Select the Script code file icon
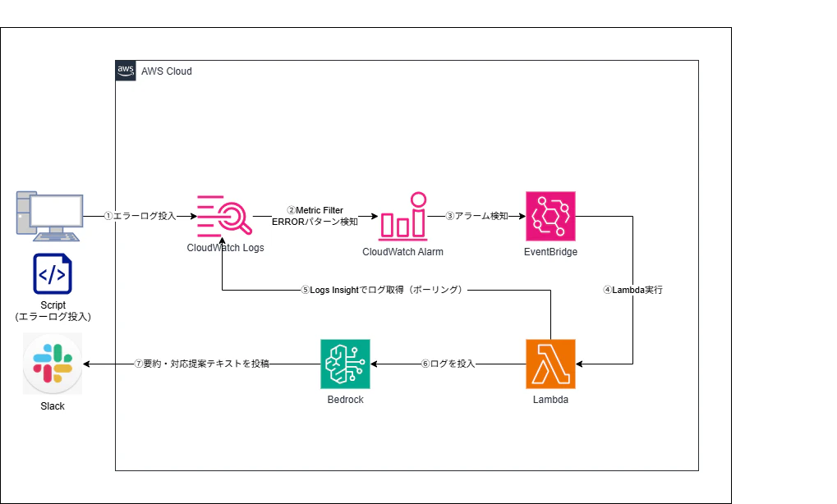 point(53,273)
